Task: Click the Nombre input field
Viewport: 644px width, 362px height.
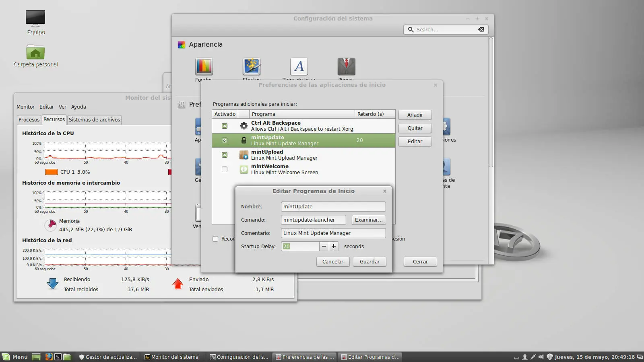Action: 333,206
